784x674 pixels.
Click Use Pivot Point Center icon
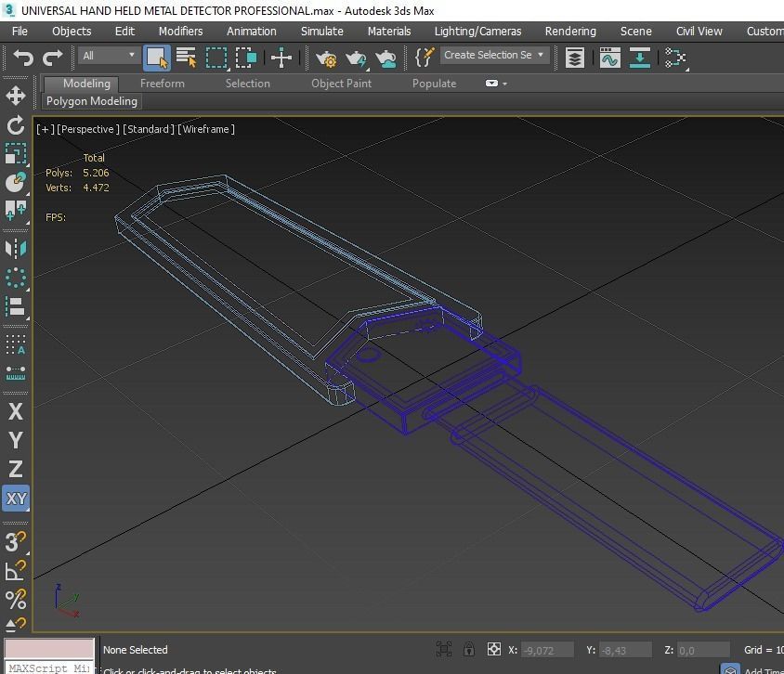(x=281, y=58)
